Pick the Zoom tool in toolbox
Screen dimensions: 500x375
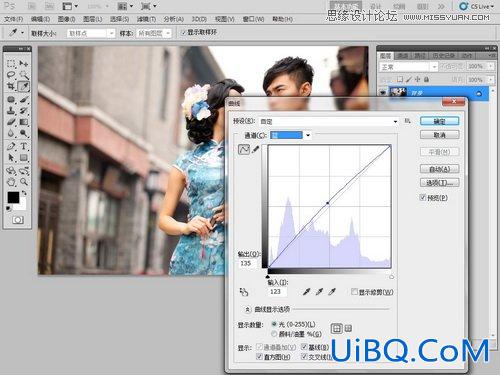pyautogui.click(x=24, y=182)
